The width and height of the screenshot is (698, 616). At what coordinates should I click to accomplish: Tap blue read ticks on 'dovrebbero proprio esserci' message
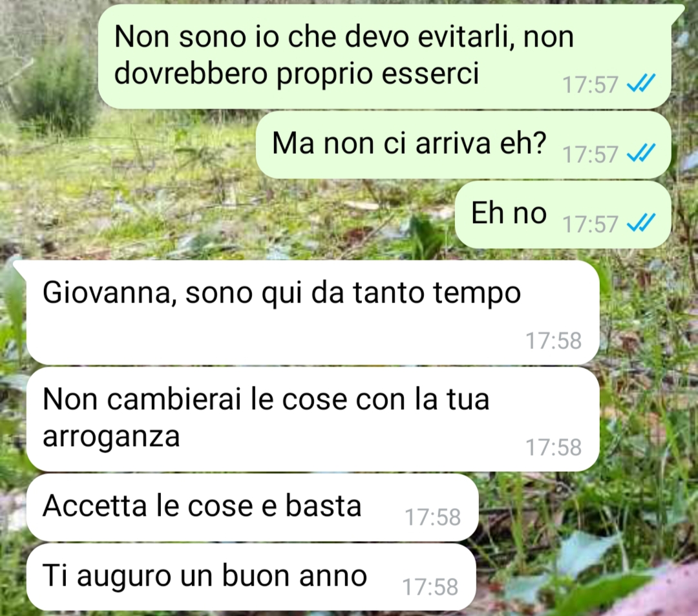[x=641, y=83]
